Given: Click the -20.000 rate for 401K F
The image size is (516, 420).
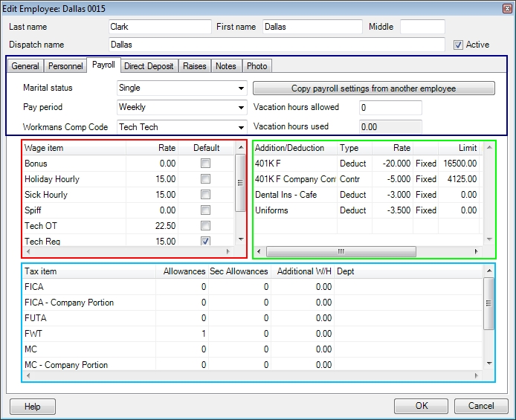Looking at the screenshot, I should coord(396,163).
